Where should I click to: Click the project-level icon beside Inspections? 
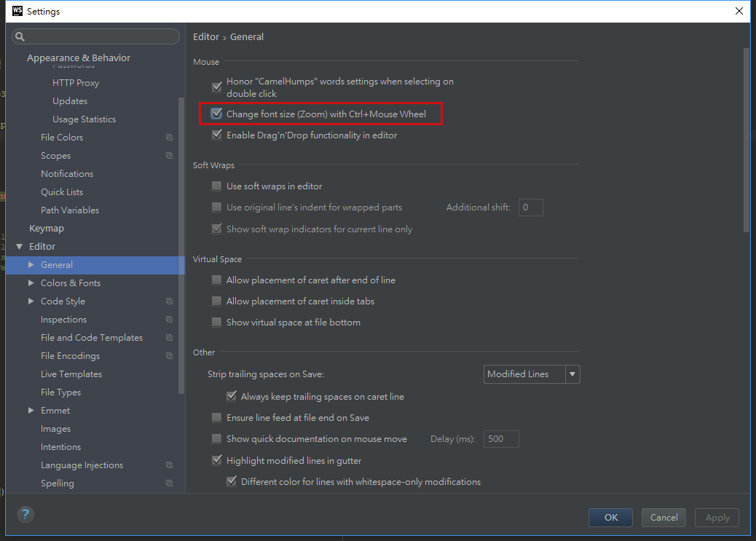point(169,320)
